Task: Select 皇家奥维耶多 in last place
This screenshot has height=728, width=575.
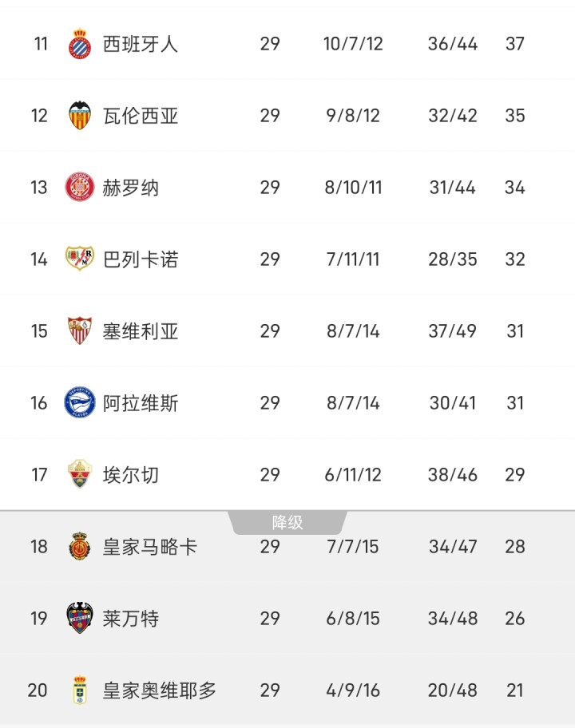Action: coord(160,690)
